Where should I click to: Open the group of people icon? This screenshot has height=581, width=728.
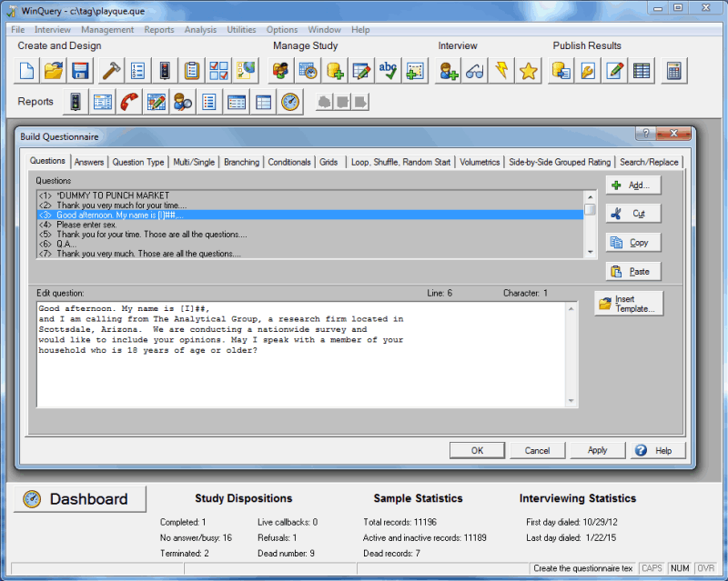click(281, 71)
